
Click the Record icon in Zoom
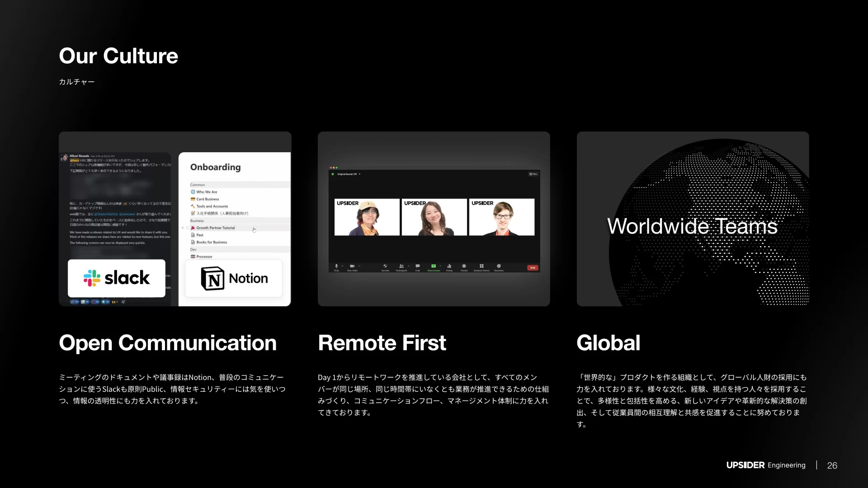point(464,266)
